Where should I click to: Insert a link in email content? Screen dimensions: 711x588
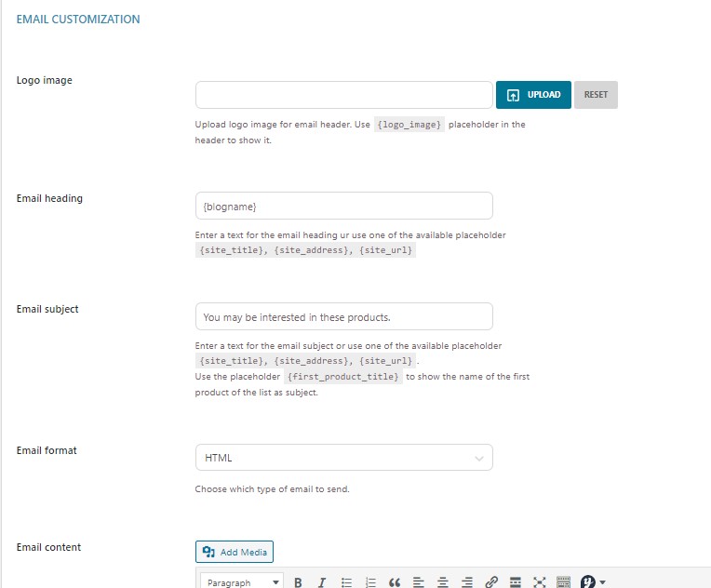491,582
